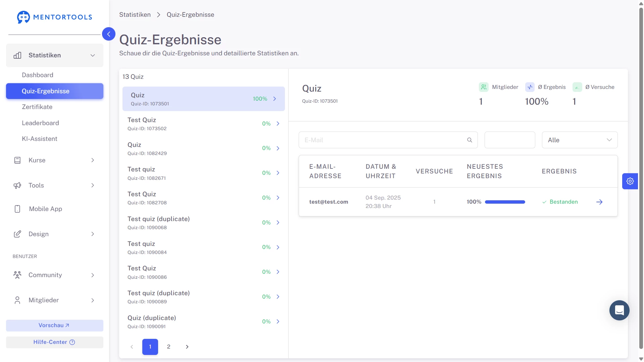Open the chat support widget
The image size is (644, 362).
(x=619, y=310)
